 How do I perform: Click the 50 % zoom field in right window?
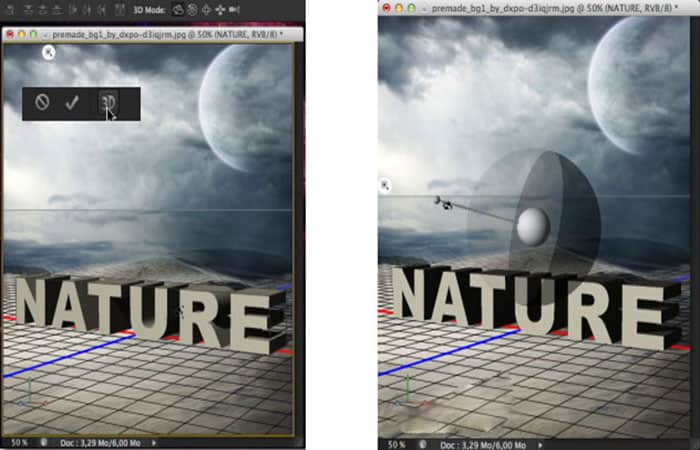(x=396, y=445)
